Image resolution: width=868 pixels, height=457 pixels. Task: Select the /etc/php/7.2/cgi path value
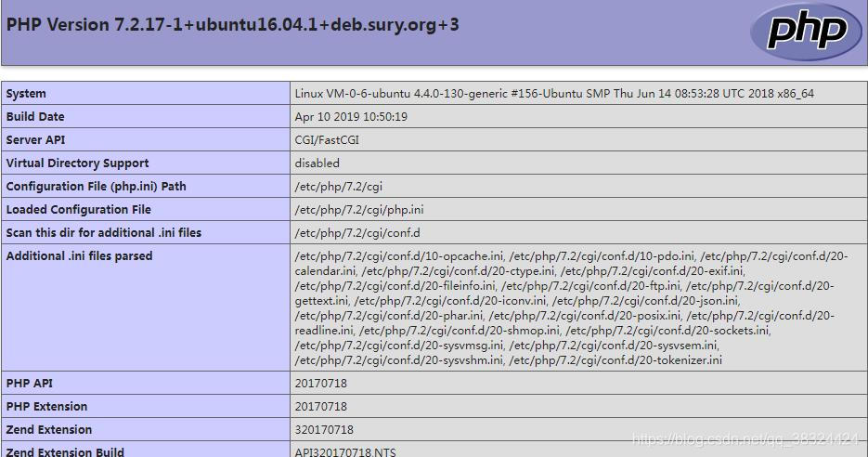point(338,187)
